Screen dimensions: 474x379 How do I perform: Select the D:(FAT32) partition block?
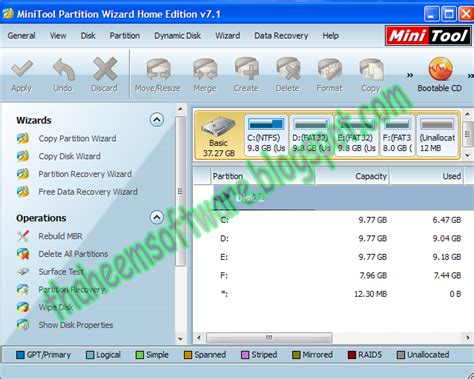(x=311, y=136)
